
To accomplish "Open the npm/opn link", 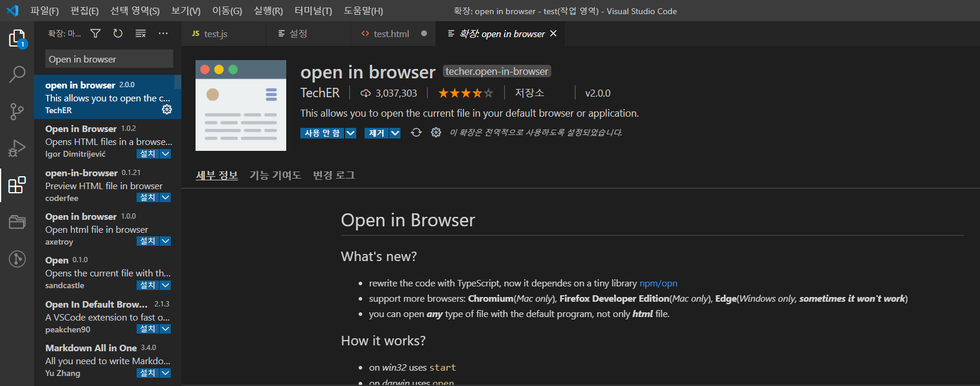I will (658, 283).
